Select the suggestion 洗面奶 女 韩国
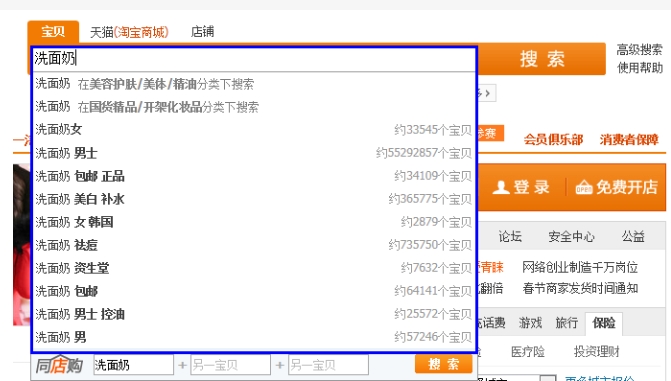The height and width of the screenshot is (381, 671). point(254,222)
